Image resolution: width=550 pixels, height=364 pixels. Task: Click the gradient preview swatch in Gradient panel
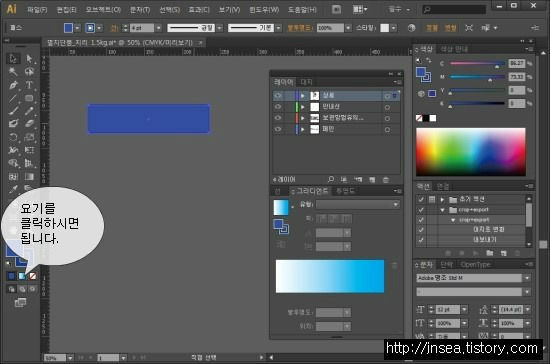[281, 207]
